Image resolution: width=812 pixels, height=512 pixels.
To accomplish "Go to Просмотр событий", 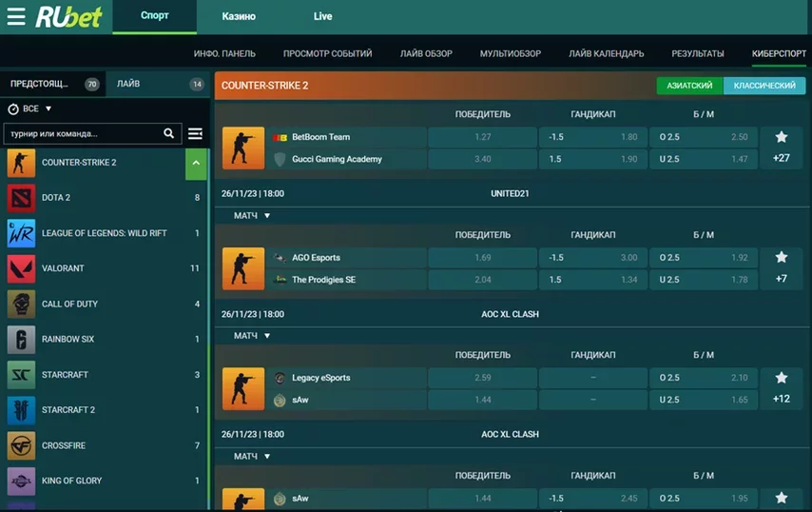I will point(327,54).
